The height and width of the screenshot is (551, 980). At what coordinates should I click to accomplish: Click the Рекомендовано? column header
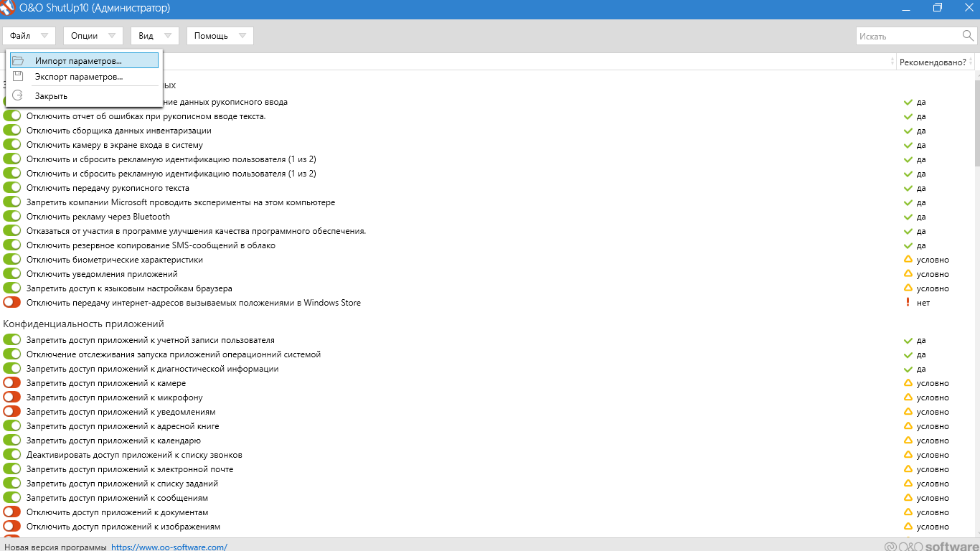pos(932,62)
